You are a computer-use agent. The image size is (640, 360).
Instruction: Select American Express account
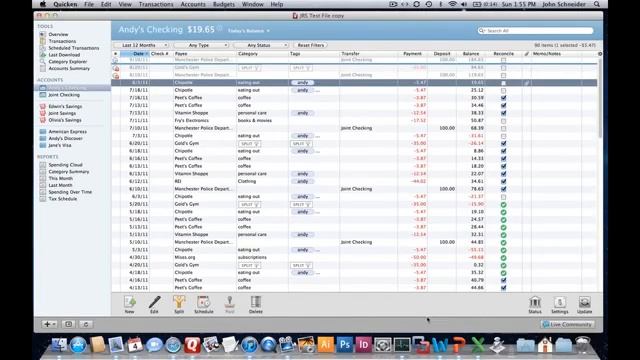(67, 131)
